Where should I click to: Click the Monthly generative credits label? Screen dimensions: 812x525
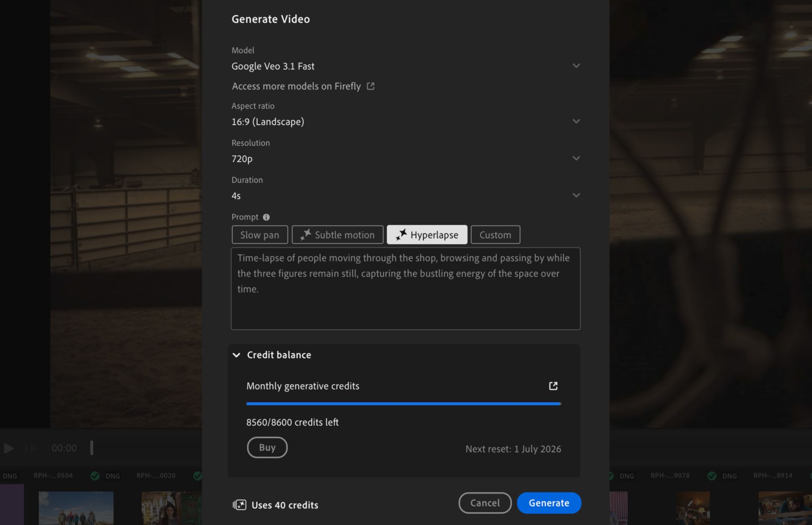(303, 386)
